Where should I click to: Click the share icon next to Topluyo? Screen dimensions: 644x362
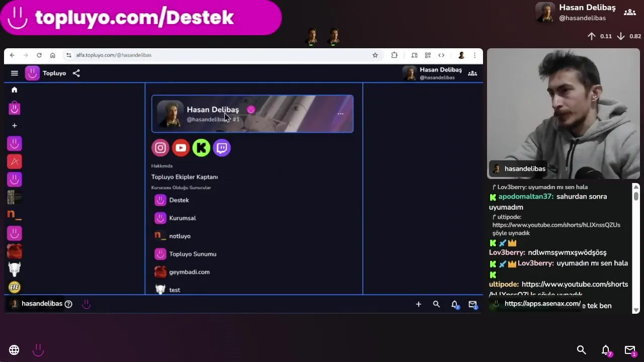pos(76,73)
